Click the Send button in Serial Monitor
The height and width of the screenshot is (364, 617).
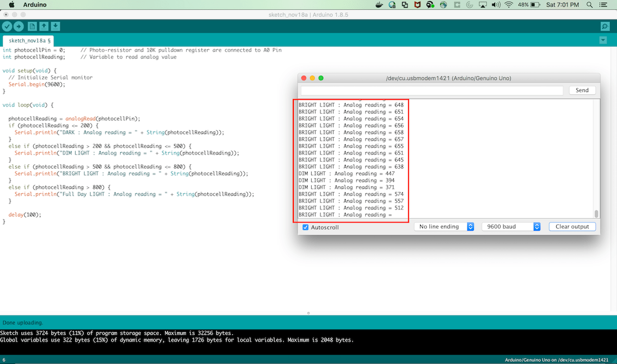[x=582, y=90]
